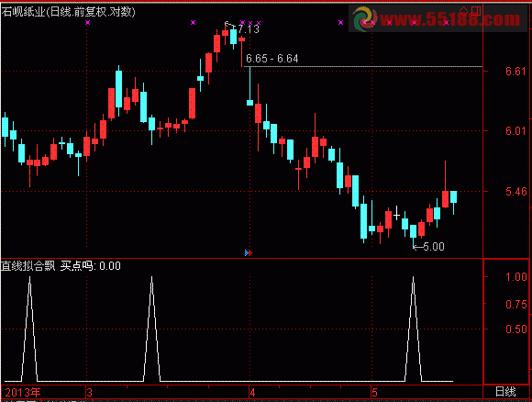Click the indicator name 直线拟合飘

tap(28, 265)
